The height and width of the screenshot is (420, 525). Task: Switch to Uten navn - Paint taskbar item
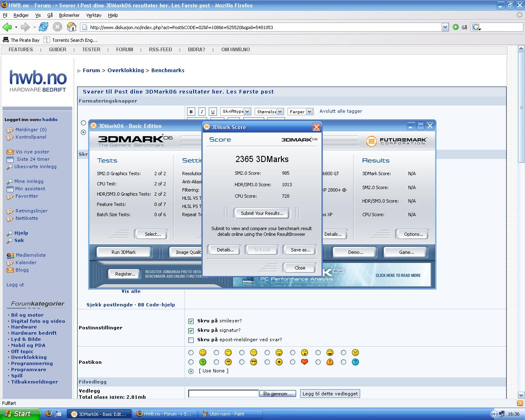point(231,414)
